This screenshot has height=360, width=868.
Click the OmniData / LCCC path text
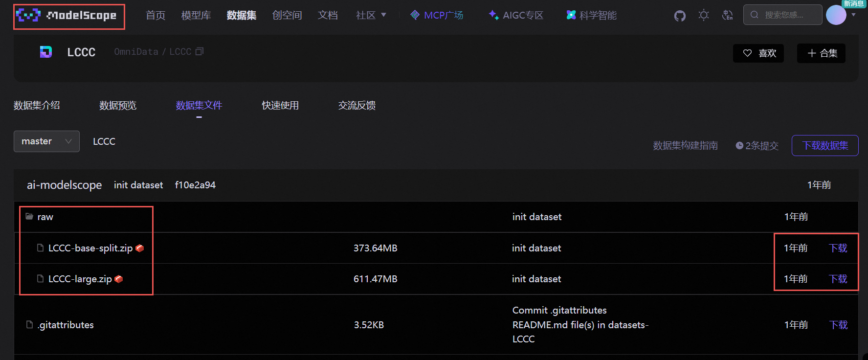coord(153,51)
